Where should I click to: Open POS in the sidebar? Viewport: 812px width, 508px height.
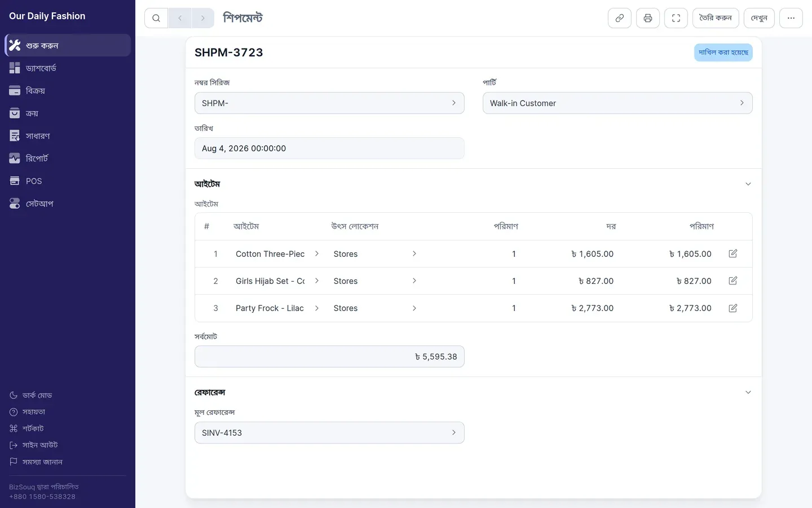(x=68, y=181)
